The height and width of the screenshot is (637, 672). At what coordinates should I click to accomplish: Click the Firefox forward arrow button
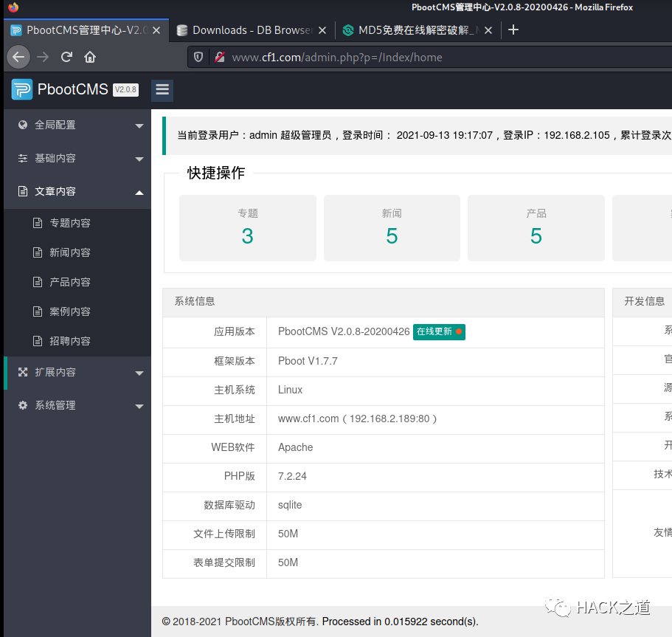[43, 57]
